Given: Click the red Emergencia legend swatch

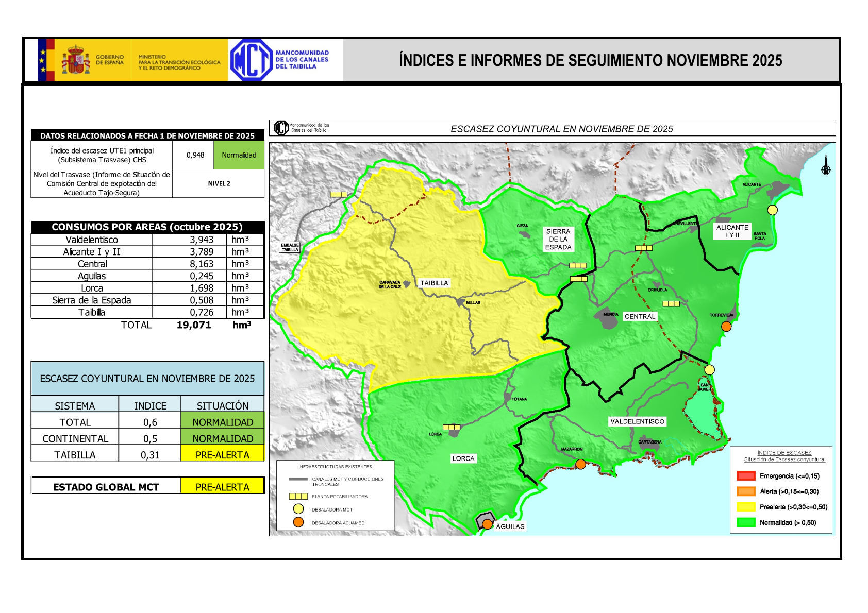Looking at the screenshot, I should tap(746, 476).
